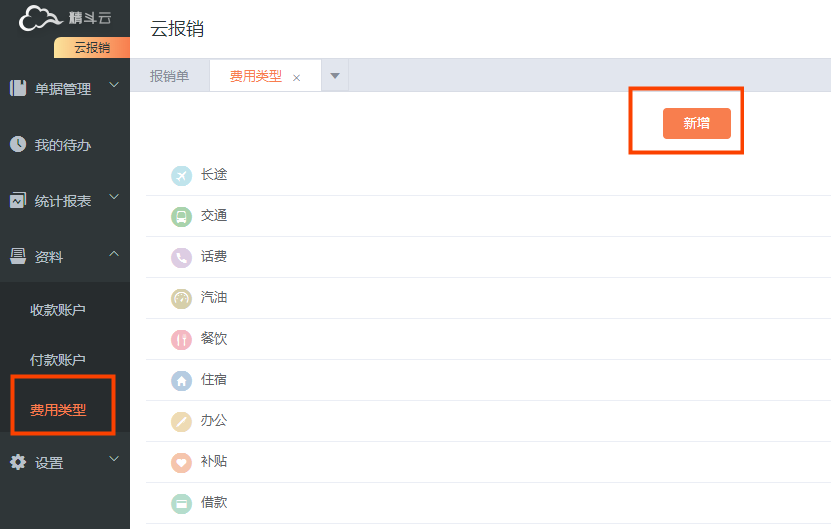Close the 费用类型 tab
The height and width of the screenshot is (529, 831).
(x=297, y=77)
